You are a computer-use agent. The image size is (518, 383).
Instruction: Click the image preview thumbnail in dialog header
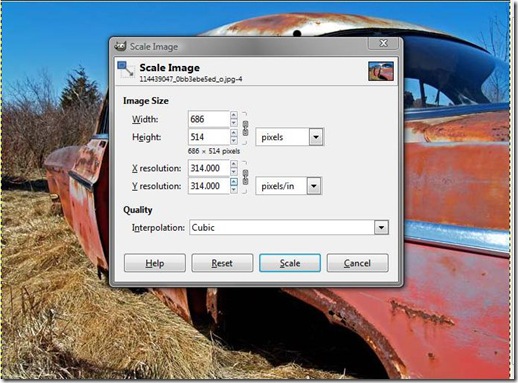point(381,71)
